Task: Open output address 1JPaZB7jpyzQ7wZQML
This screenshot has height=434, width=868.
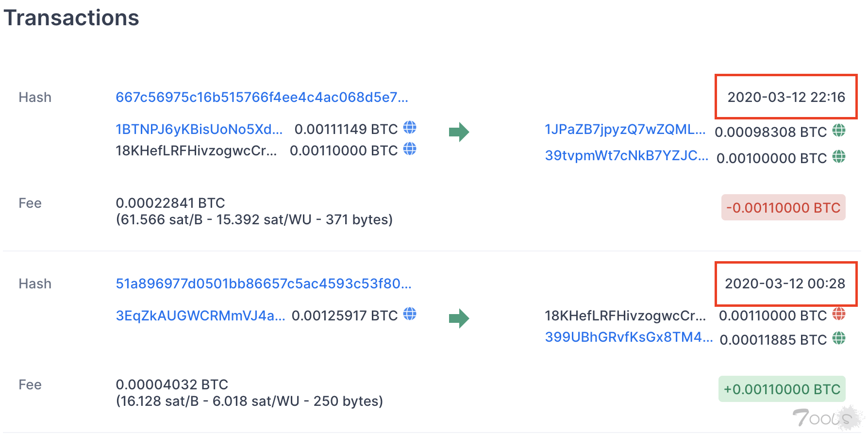Action: pos(625,129)
